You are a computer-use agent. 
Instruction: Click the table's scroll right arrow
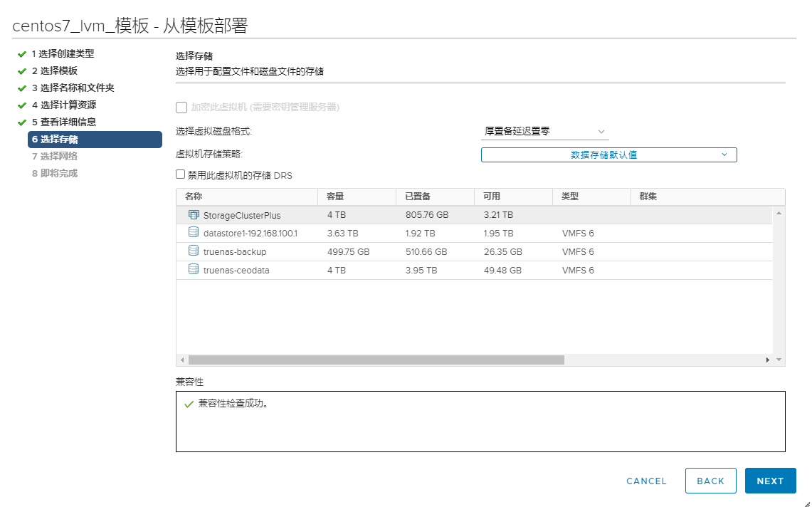tap(767, 360)
